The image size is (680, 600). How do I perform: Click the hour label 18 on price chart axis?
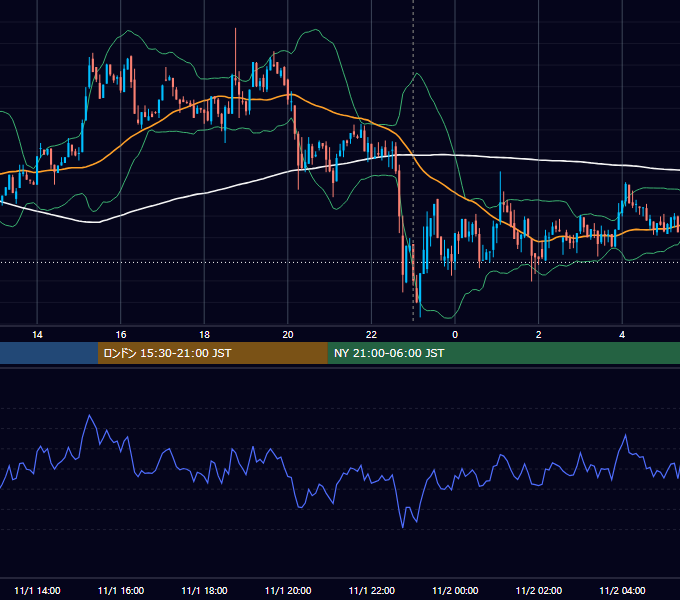(x=204, y=335)
